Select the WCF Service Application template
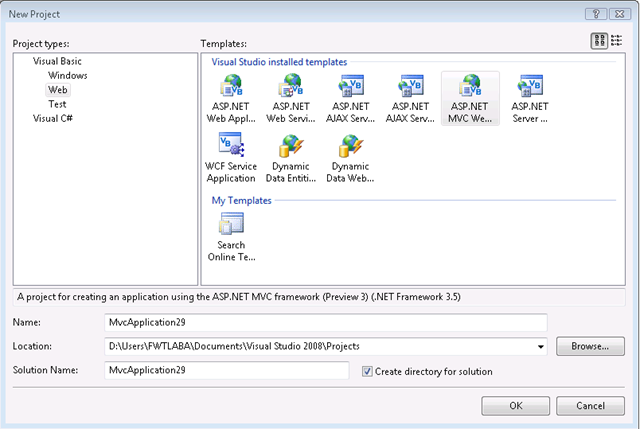Screen dimensions: 640x429 231,158
